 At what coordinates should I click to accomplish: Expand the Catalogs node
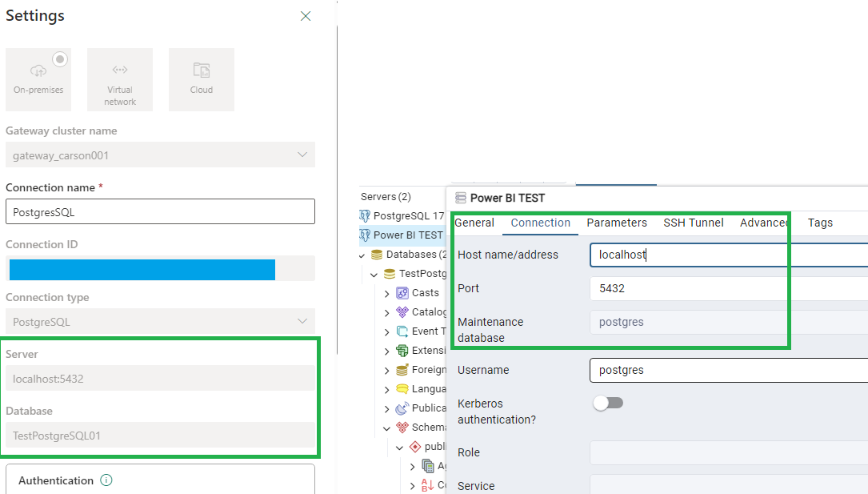pos(387,313)
